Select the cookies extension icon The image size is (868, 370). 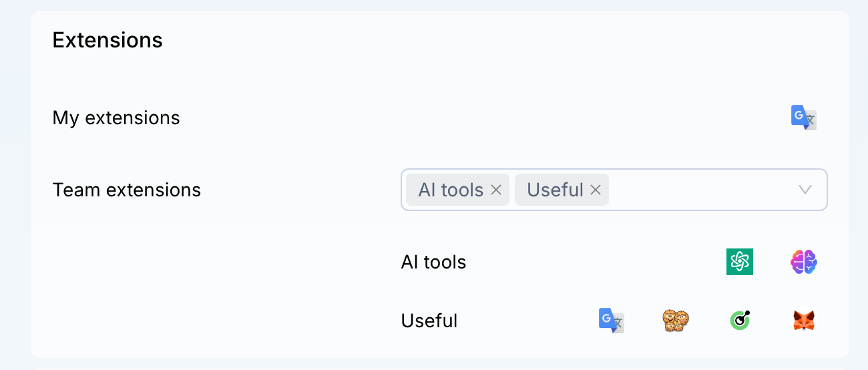click(676, 321)
